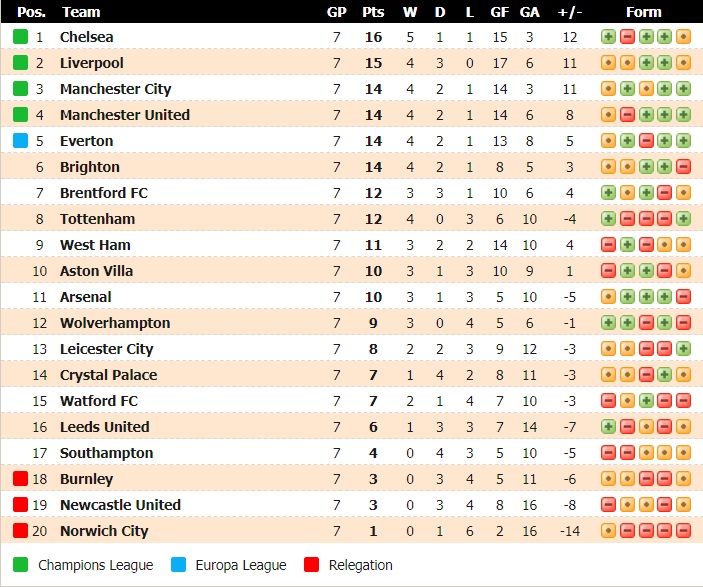Click Brighton's red loss form icon
Screen dimensions: 703x587
point(684,167)
